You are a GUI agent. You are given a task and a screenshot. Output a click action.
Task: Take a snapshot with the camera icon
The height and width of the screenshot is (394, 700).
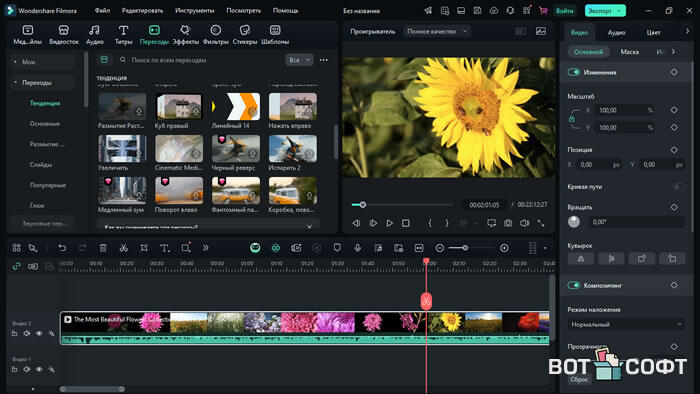508,223
